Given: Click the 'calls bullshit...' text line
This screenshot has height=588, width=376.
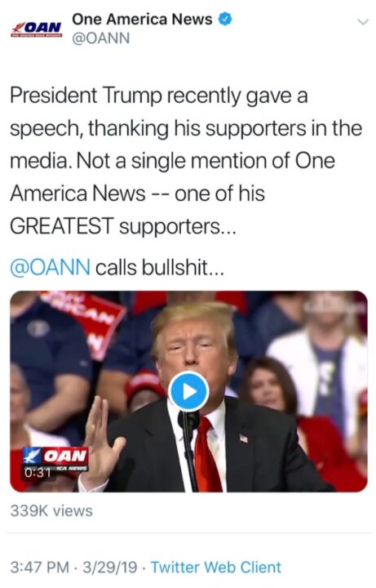Looking at the screenshot, I should pyautogui.click(x=160, y=267).
